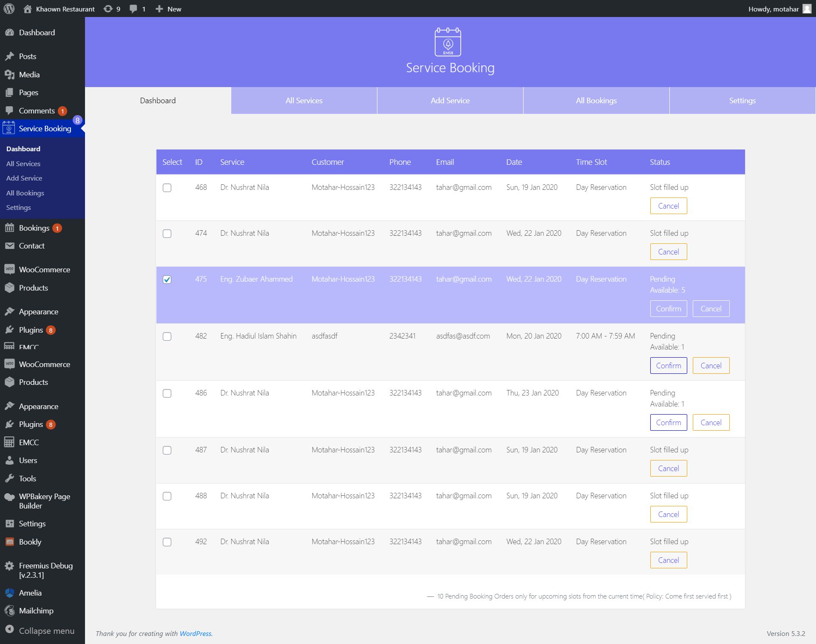This screenshot has height=644, width=816.
Task: Cancel booking 474
Action: click(x=668, y=252)
